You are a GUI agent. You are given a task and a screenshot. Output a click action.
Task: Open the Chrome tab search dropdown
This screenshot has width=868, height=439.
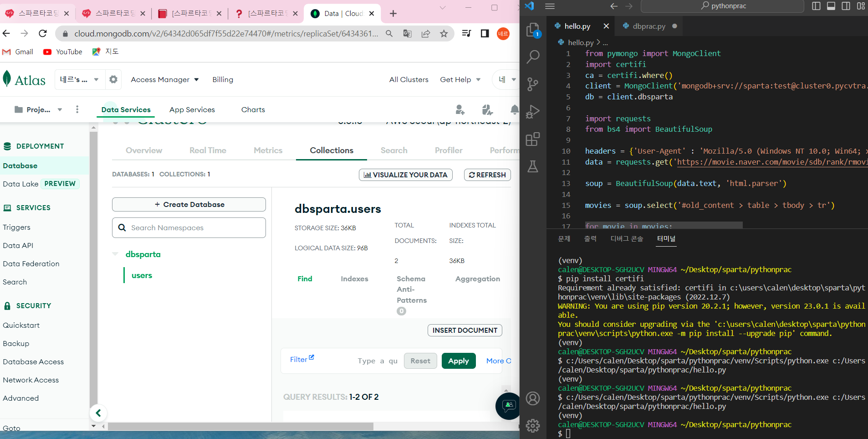[443, 8]
